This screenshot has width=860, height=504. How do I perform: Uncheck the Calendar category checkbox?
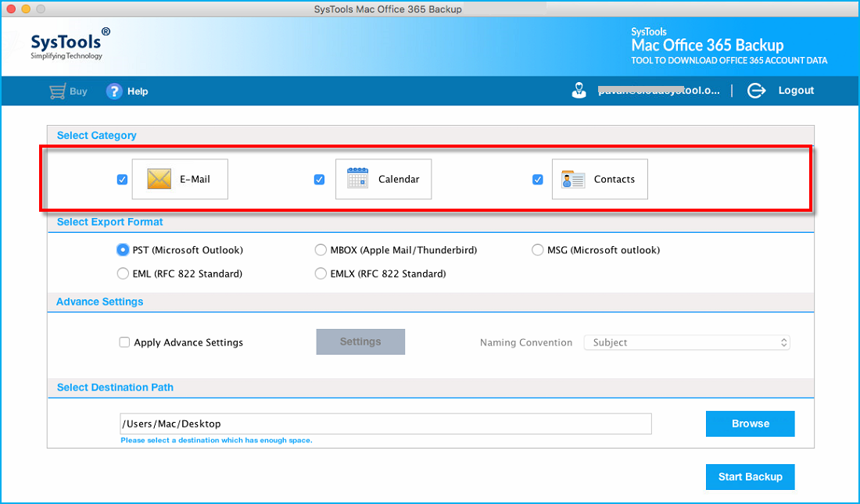coord(319,180)
